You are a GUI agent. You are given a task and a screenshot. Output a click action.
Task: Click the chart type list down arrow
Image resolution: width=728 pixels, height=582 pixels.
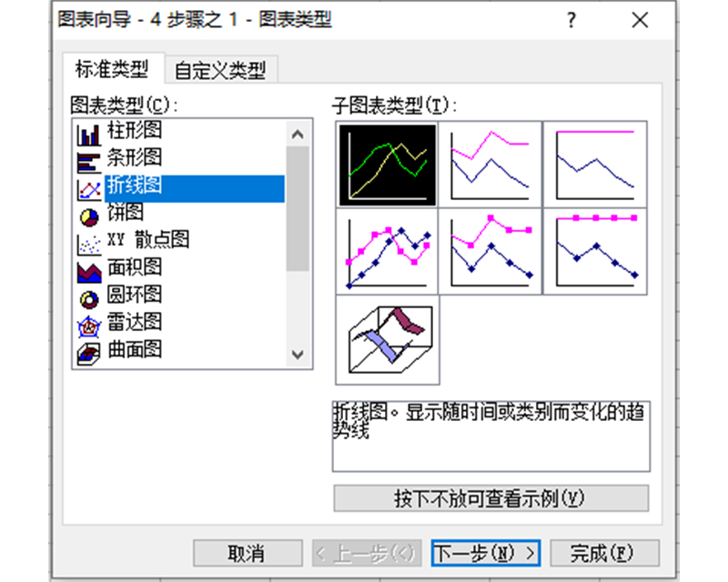click(x=298, y=354)
